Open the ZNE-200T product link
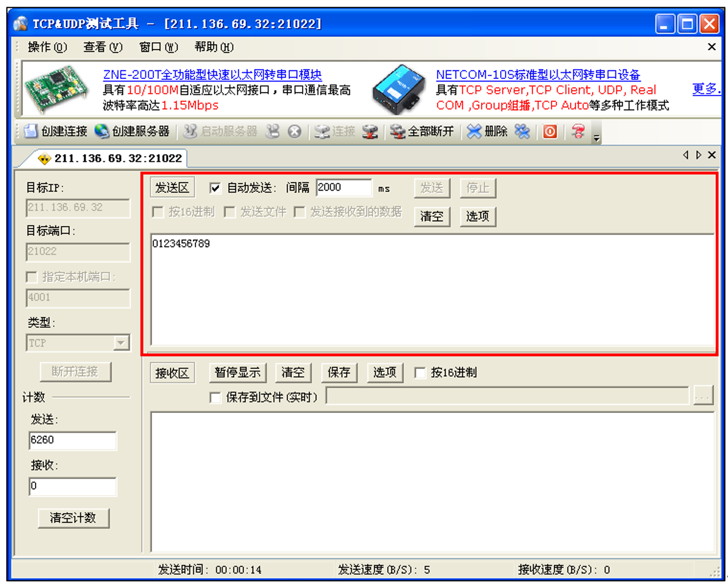Viewport: 728px width, 587px height. (212, 75)
